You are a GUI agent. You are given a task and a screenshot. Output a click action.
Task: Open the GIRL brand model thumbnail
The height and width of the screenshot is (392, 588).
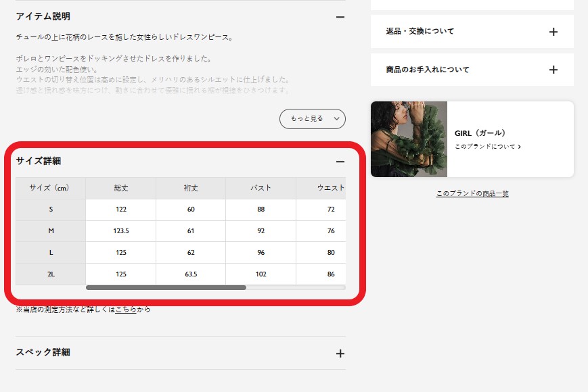tap(409, 139)
